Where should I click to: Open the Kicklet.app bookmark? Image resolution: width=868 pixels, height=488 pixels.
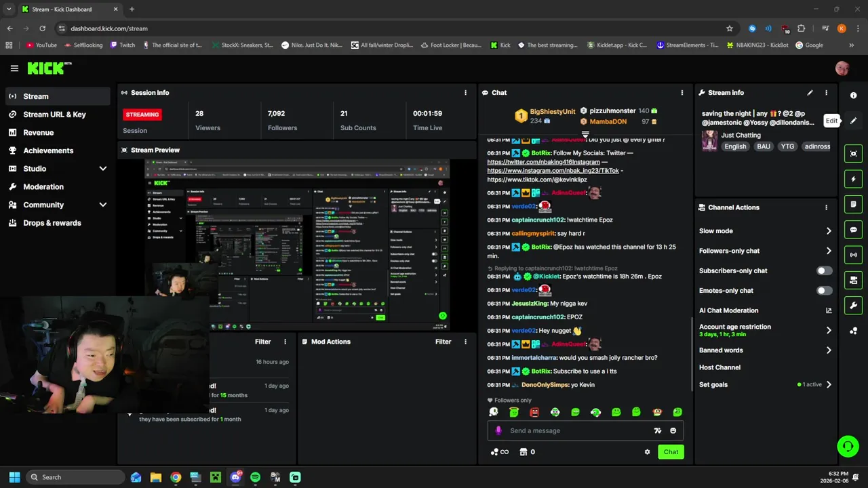tap(616, 45)
